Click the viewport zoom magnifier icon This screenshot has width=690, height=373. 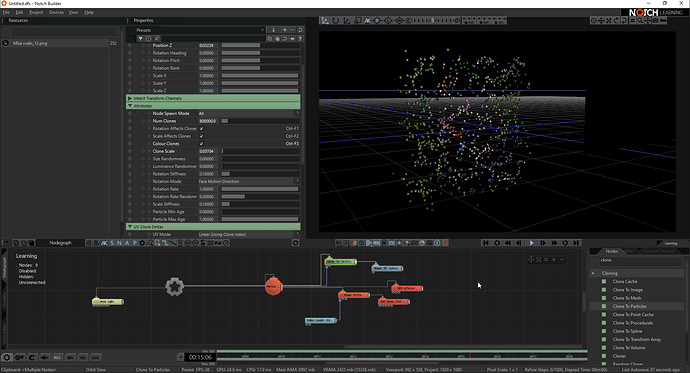pyautogui.click(x=640, y=21)
